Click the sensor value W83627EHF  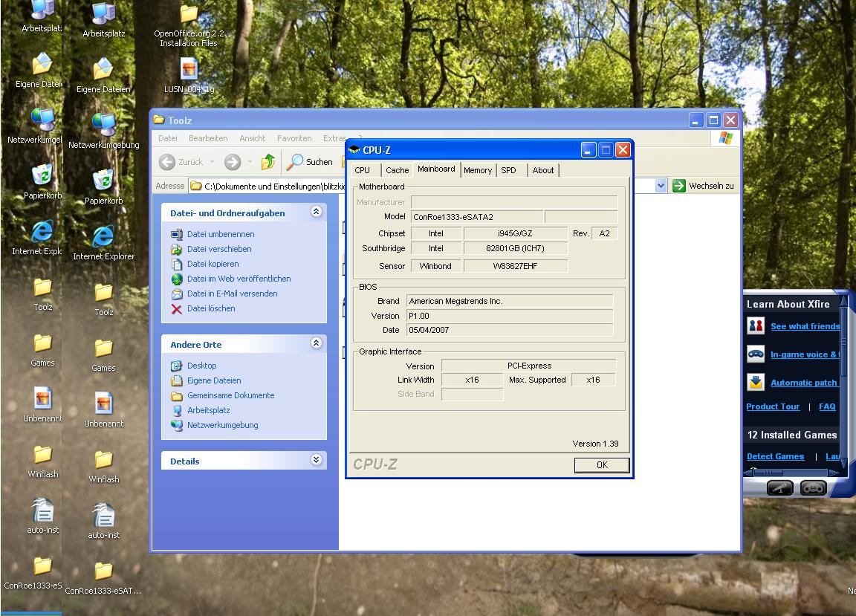tap(515, 267)
